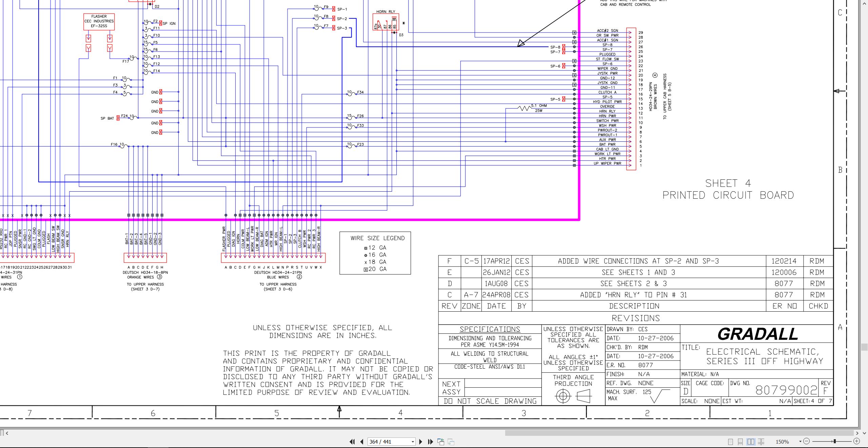This screenshot has width=868, height=448.
Task: Click the UP WIPER PWR pin label
Action: coord(607,163)
